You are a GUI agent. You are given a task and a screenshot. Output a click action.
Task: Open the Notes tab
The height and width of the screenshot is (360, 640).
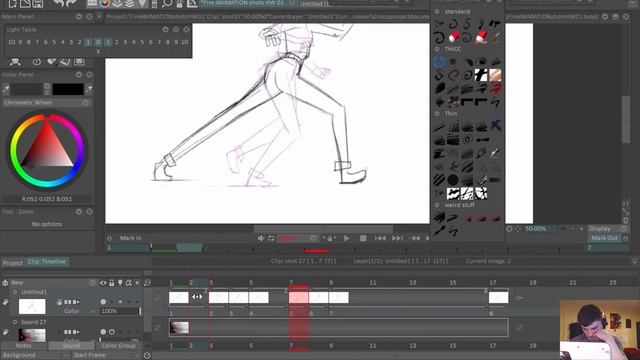(x=24, y=345)
